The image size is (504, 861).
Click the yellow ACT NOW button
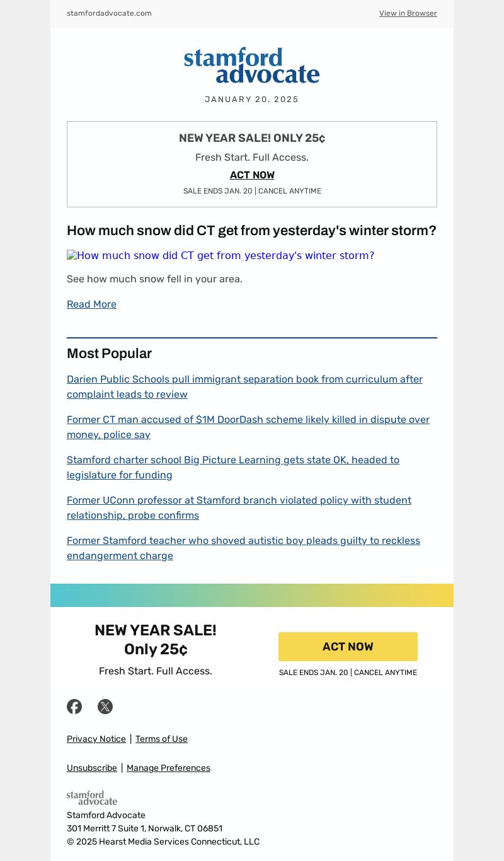pyautogui.click(x=348, y=647)
